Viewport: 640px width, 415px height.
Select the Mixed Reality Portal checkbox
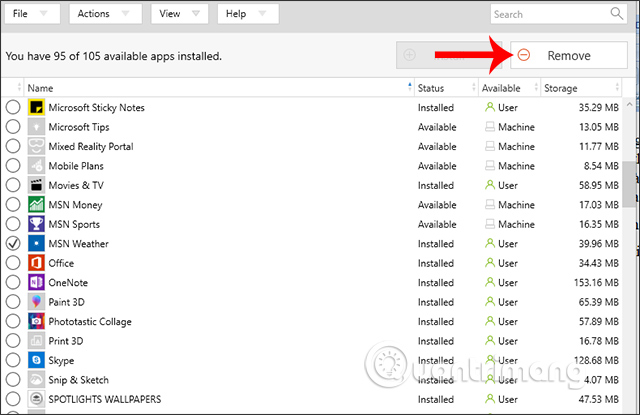click(x=13, y=146)
